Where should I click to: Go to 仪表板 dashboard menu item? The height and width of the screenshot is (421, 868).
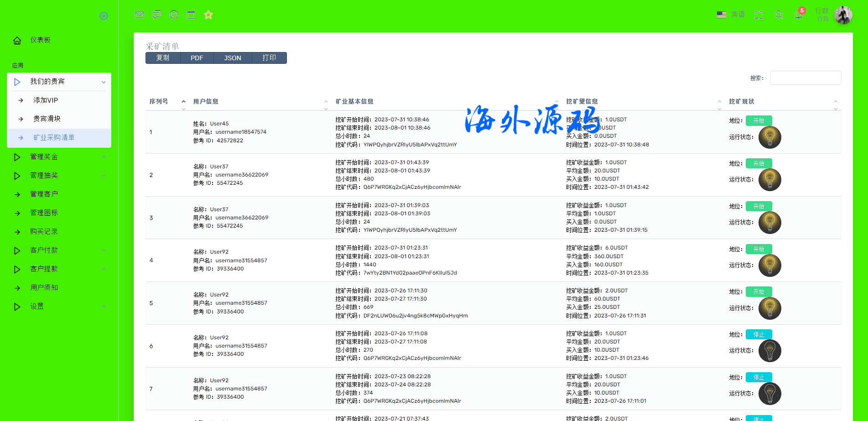point(40,40)
